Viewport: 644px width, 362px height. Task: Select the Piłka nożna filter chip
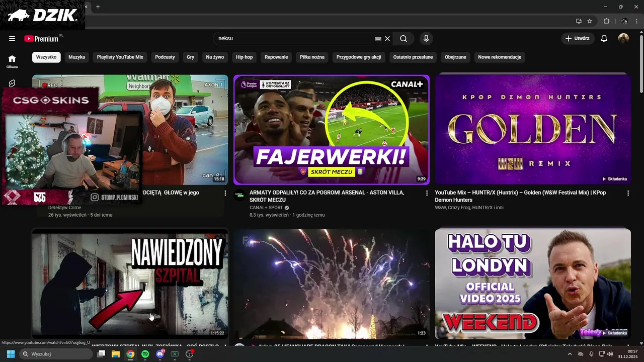point(312,57)
